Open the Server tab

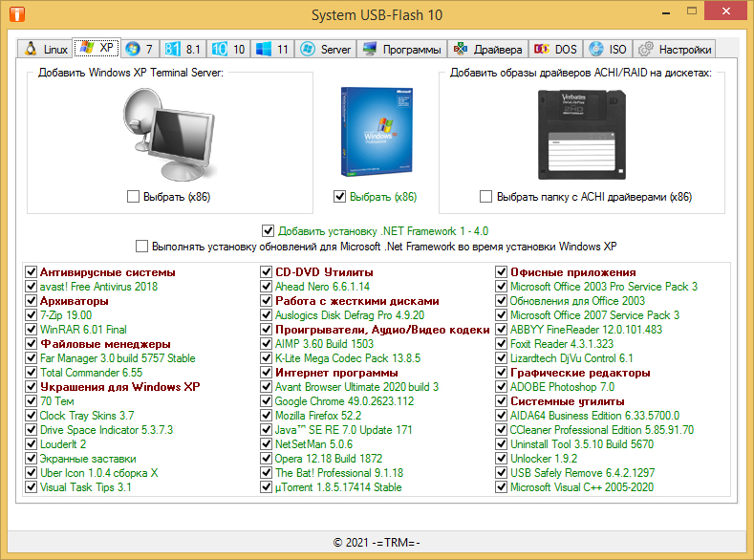325,49
